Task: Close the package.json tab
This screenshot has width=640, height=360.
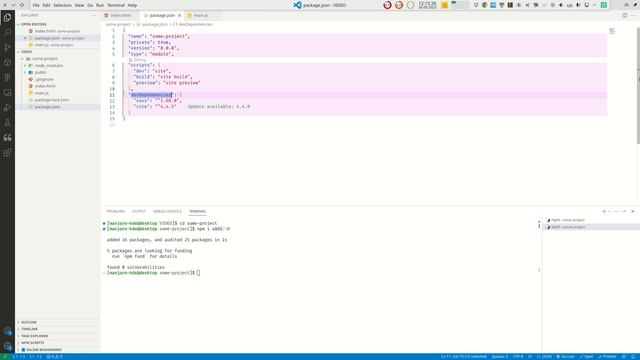Action: [x=179, y=16]
